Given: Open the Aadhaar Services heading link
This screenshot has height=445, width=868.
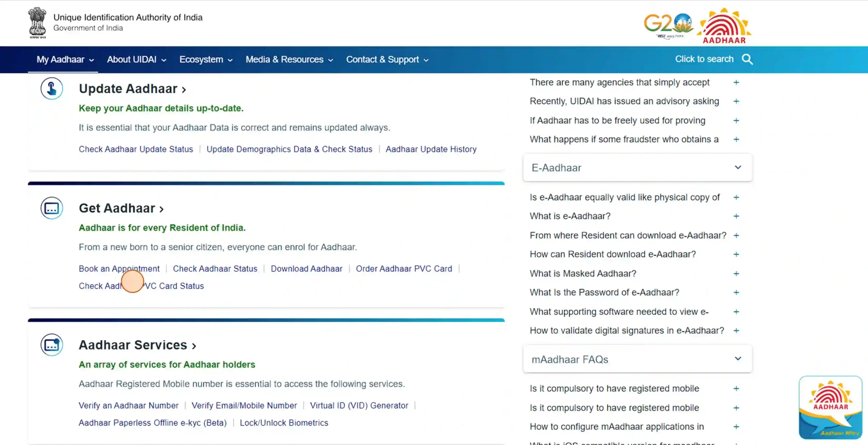Looking at the screenshot, I should point(138,345).
